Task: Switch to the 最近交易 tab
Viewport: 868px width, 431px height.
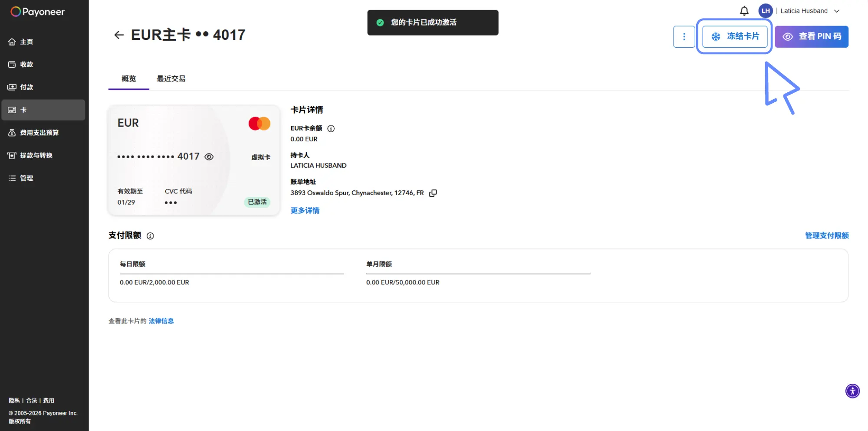Action: click(171, 78)
